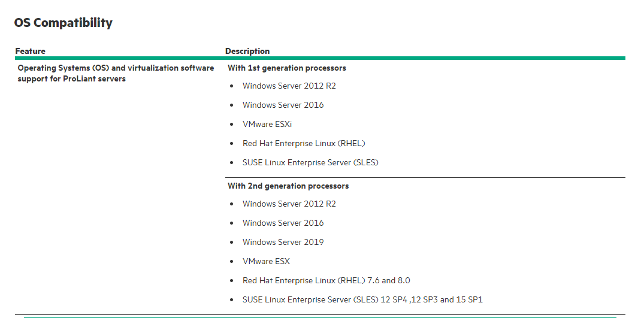Screen dimensions: 644x318
Task: Click the RHEL 7.6 and 8.0 entry
Action: coord(326,280)
